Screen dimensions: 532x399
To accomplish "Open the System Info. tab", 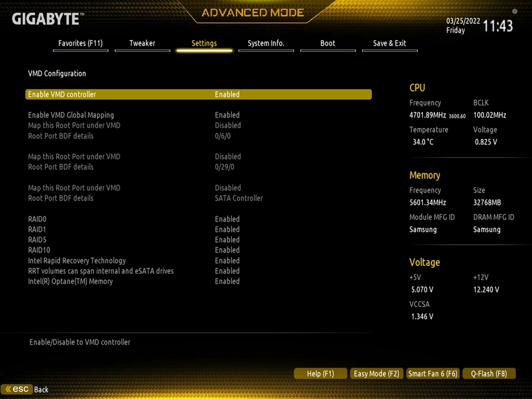I will [x=266, y=44].
